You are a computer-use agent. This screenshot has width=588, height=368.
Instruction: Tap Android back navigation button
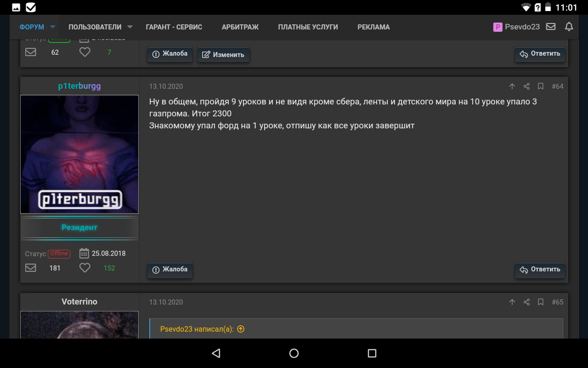pos(216,353)
